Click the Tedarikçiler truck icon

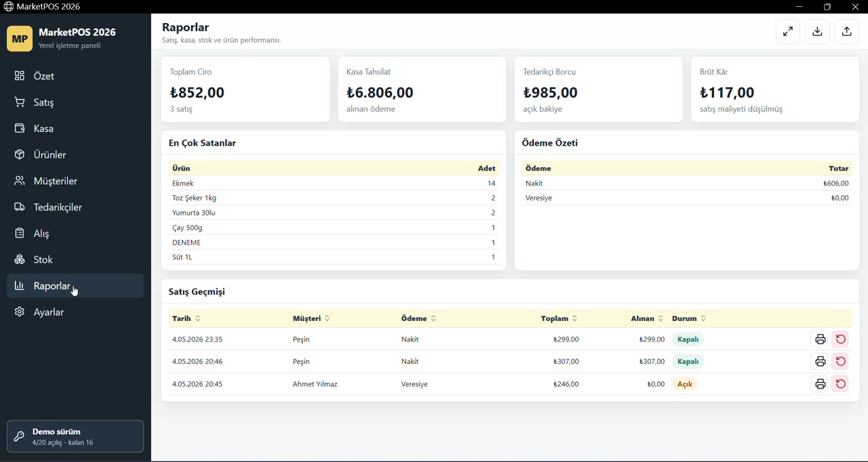click(20, 207)
